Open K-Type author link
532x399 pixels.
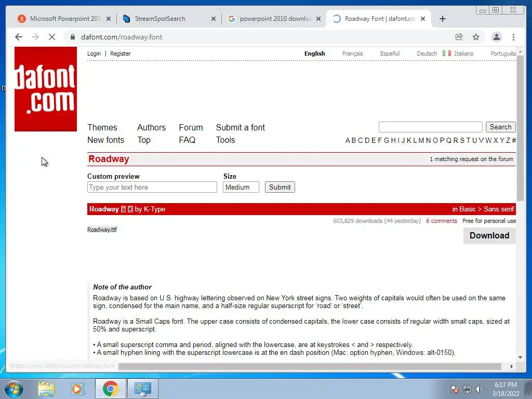[154, 209]
